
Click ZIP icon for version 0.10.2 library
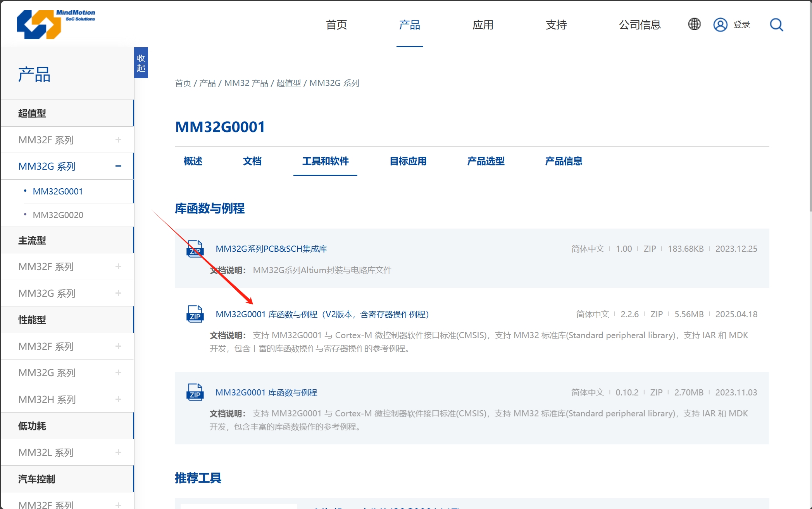click(x=195, y=392)
